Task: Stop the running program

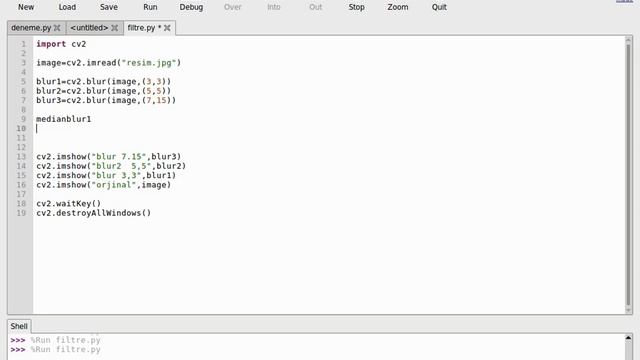Action: coord(356,7)
